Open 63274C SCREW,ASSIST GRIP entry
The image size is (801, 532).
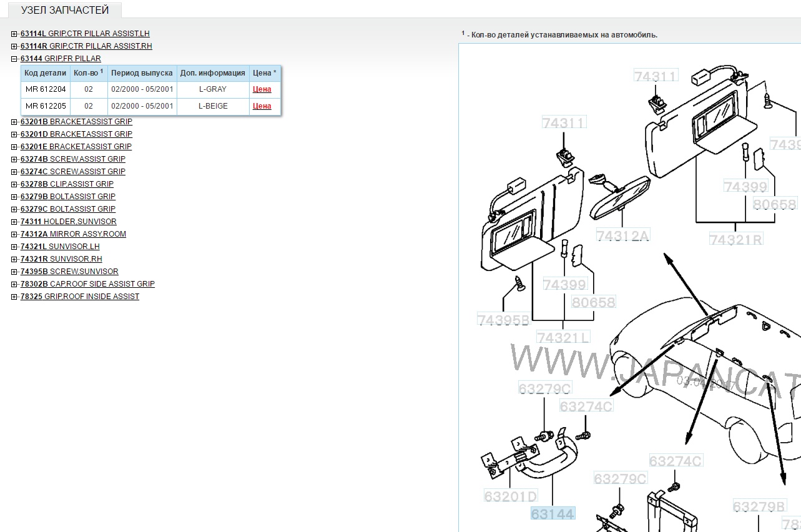(73, 172)
